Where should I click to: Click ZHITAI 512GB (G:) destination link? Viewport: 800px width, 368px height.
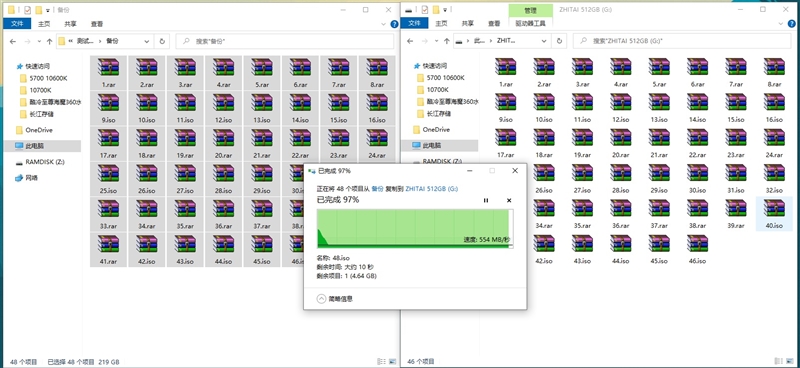pyautogui.click(x=432, y=188)
